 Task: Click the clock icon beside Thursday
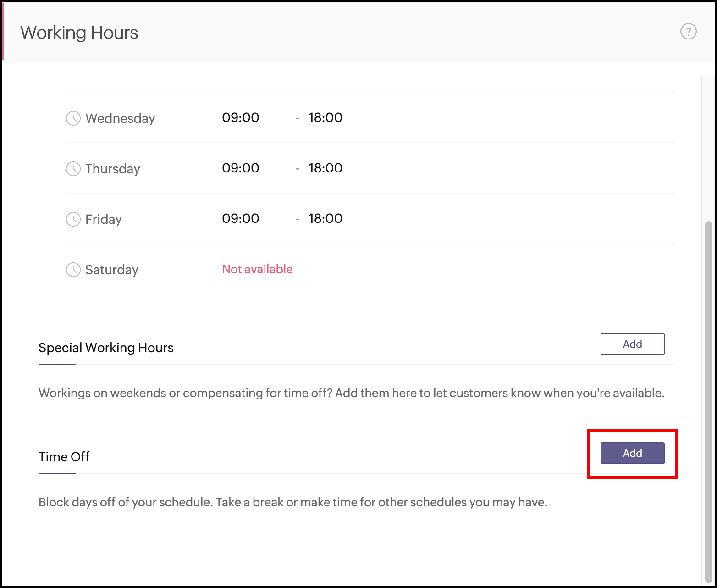tap(73, 169)
